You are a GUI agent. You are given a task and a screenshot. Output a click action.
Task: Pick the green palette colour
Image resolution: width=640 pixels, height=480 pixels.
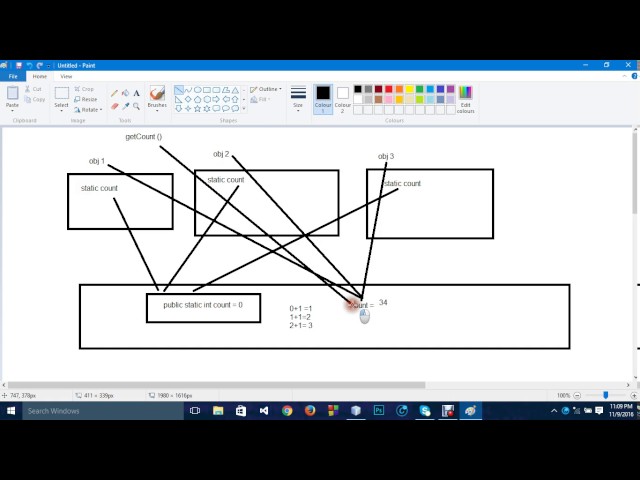point(420,89)
